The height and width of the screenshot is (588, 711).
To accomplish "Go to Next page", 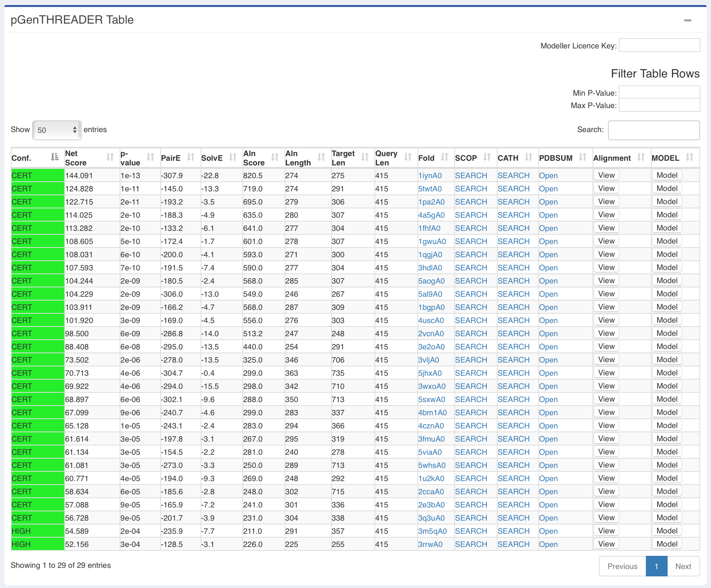I will [x=683, y=566].
